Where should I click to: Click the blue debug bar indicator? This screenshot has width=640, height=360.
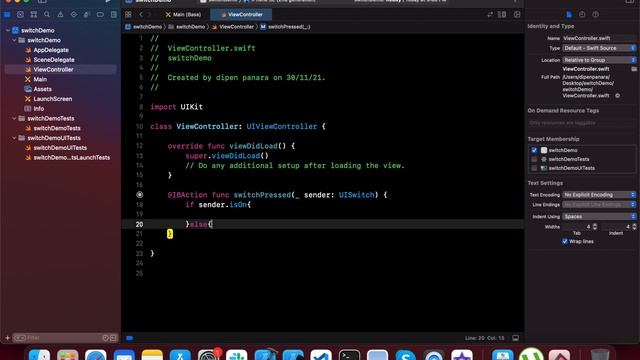(129, 338)
